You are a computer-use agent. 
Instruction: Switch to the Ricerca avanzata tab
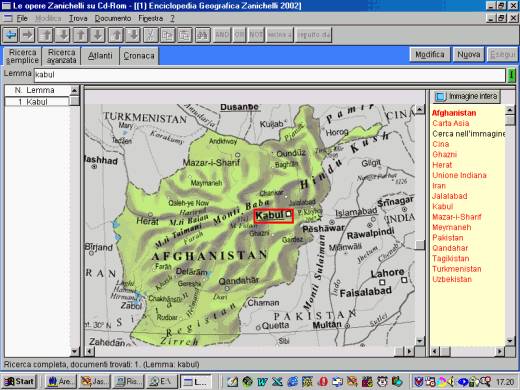tap(62, 56)
